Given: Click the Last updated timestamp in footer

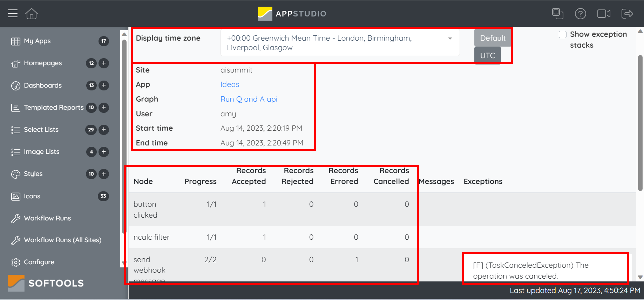Looking at the screenshot, I should [575, 290].
